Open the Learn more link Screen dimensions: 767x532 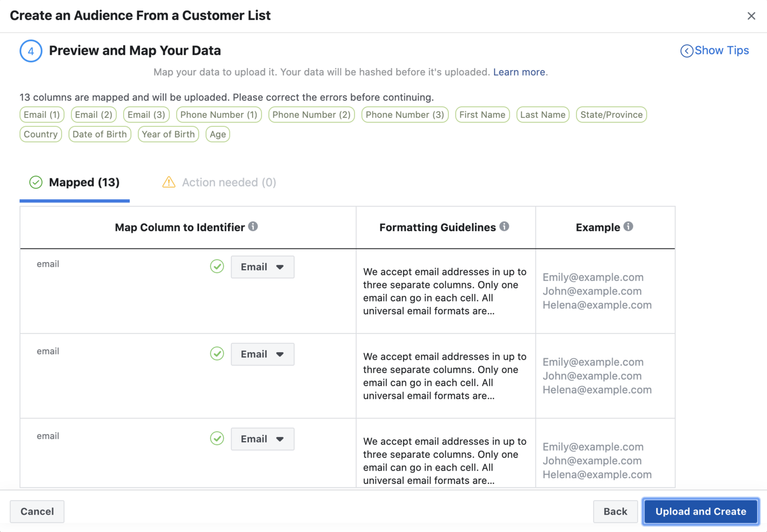click(x=519, y=72)
